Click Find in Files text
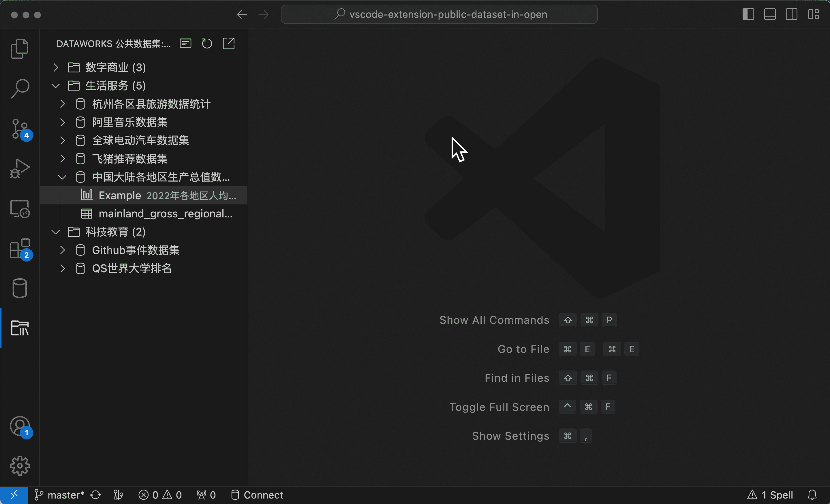Viewport: 830px width, 504px height. point(517,378)
